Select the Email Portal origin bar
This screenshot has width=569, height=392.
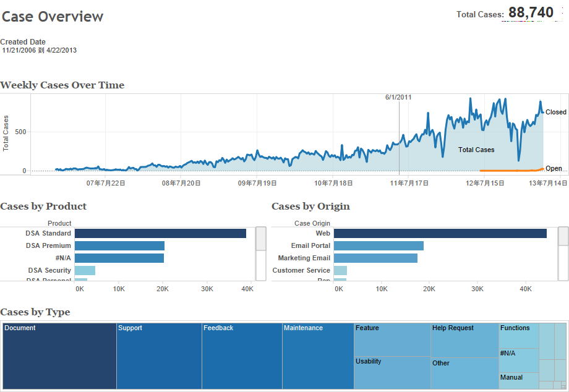click(x=379, y=245)
